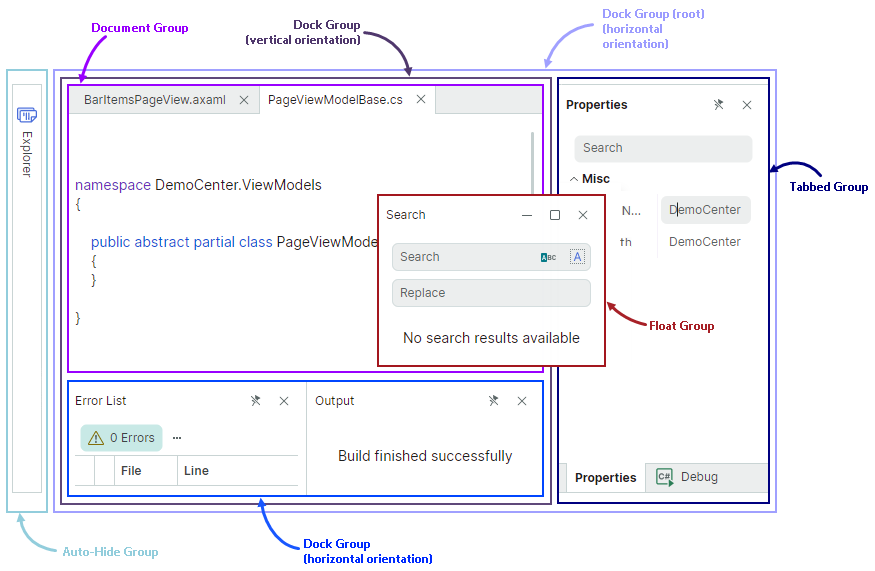The width and height of the screenshot is (875, 571).
Task: Click 'Build finished successfully' output text
Action: [x=425, y=456]
